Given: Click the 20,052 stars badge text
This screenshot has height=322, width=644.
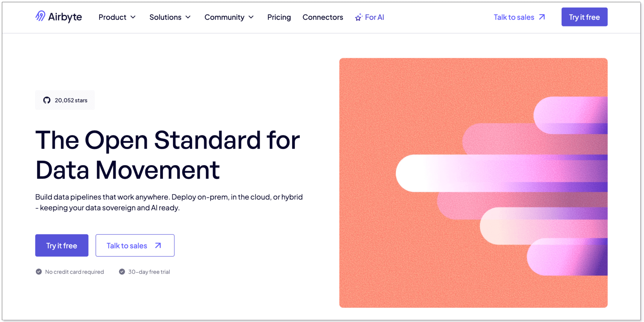Looking at the screenshot, I should click(x=71, y=100).
